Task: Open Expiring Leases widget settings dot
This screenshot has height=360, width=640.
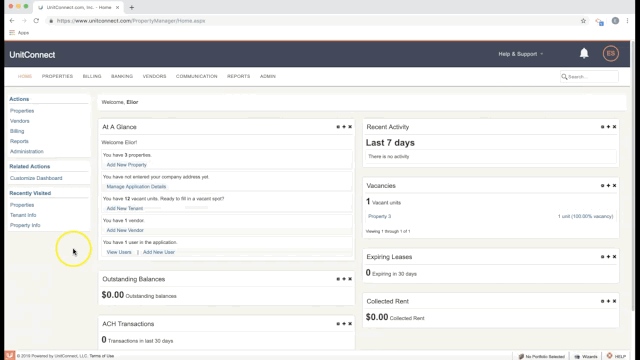Action: [602, 257]
